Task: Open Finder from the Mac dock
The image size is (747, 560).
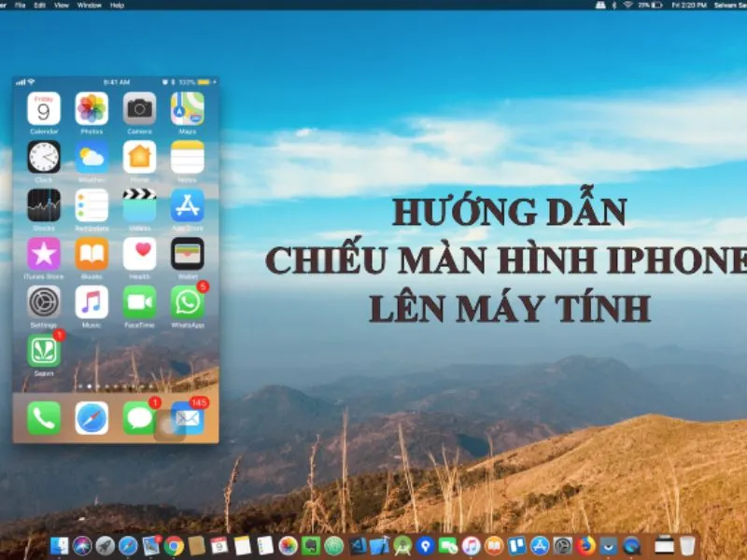Action: tap(60, 546)
